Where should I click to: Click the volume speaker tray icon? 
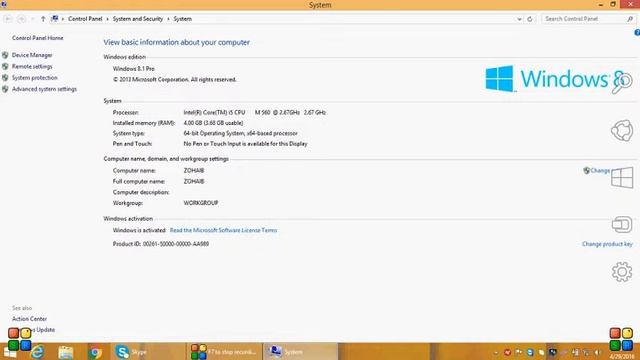pos(598,352)
